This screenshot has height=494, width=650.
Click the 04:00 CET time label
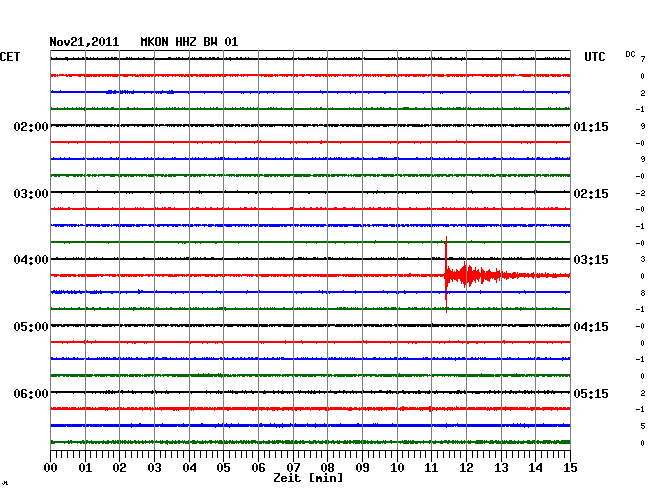(31, 260)
